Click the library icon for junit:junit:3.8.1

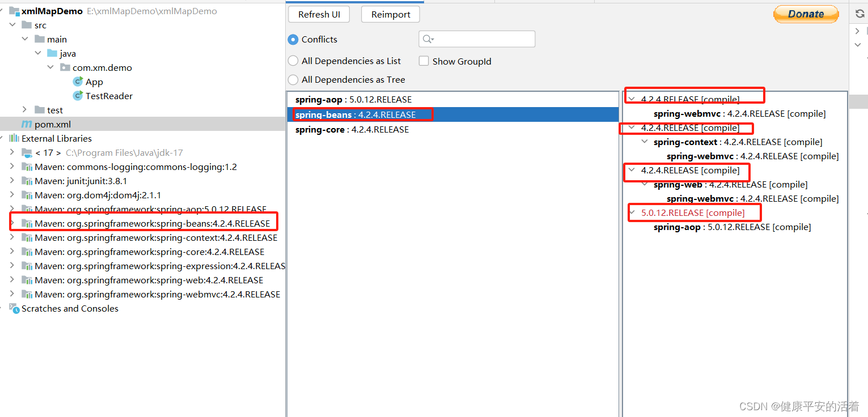point(27,181)
